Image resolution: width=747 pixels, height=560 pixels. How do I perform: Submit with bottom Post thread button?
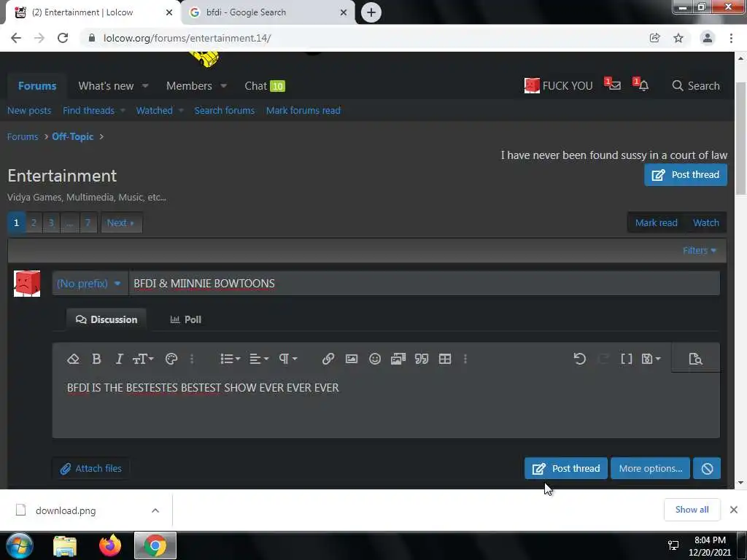pyautogui.click(x=566, y=469)
